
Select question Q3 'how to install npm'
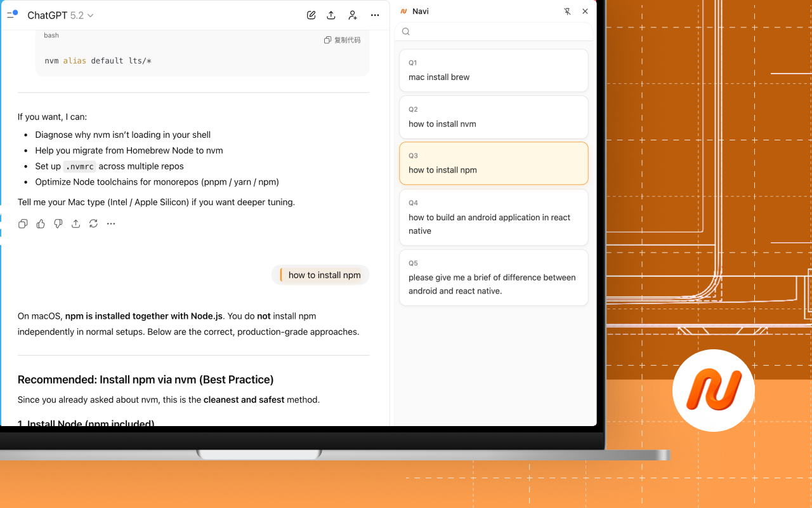[494, 163]
